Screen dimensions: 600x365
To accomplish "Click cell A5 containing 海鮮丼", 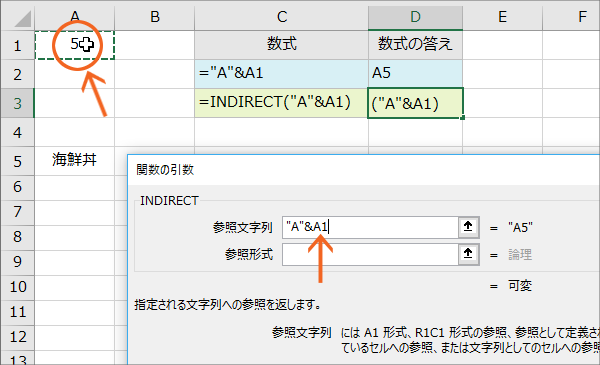I will click(x=75, y=161).
